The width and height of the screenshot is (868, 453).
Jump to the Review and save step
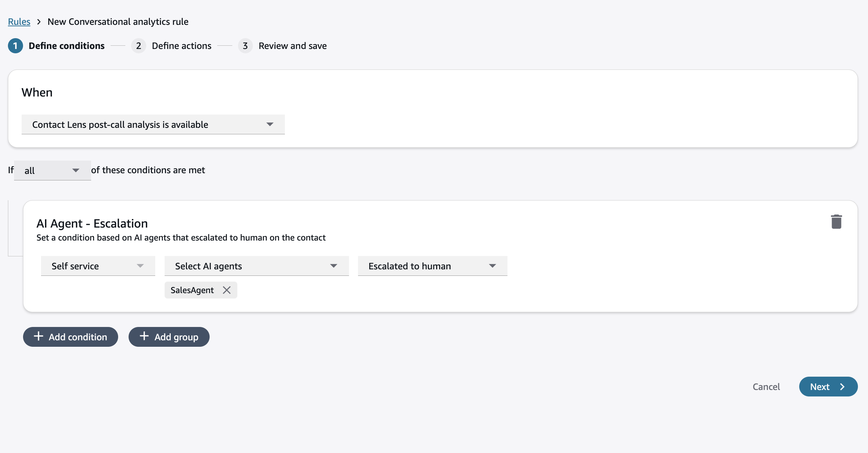(x=292, y=46)
